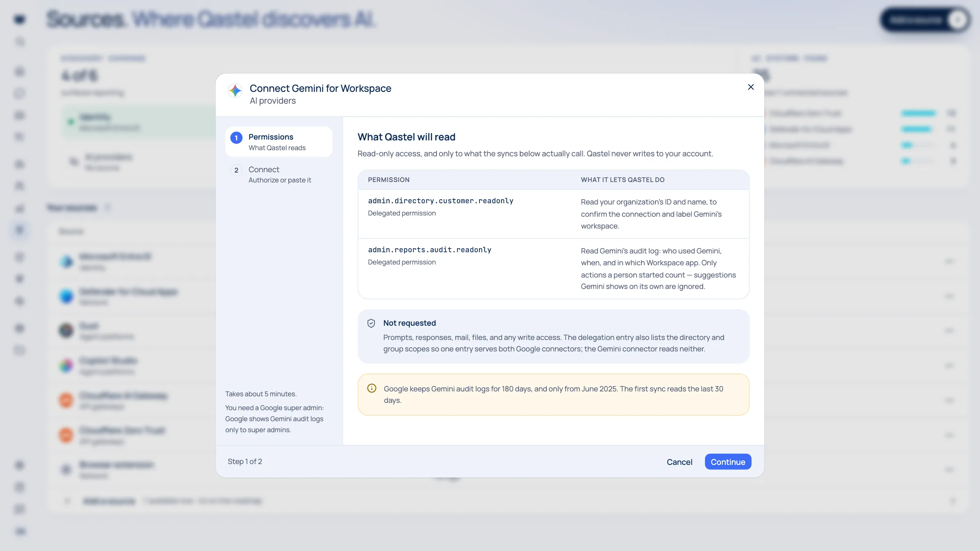The width and height of the screenshot is (980, 551).
Task: Click the step number 2 badge
Action: point(236,170)
